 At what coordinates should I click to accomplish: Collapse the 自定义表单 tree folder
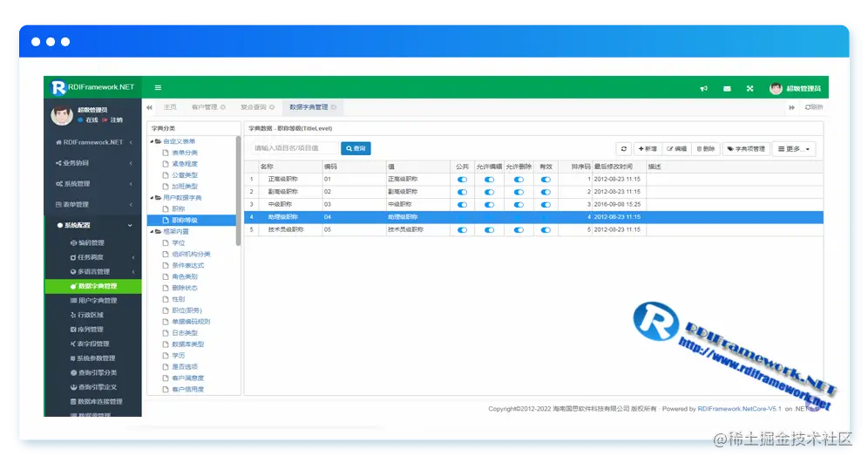coord(152,141)
